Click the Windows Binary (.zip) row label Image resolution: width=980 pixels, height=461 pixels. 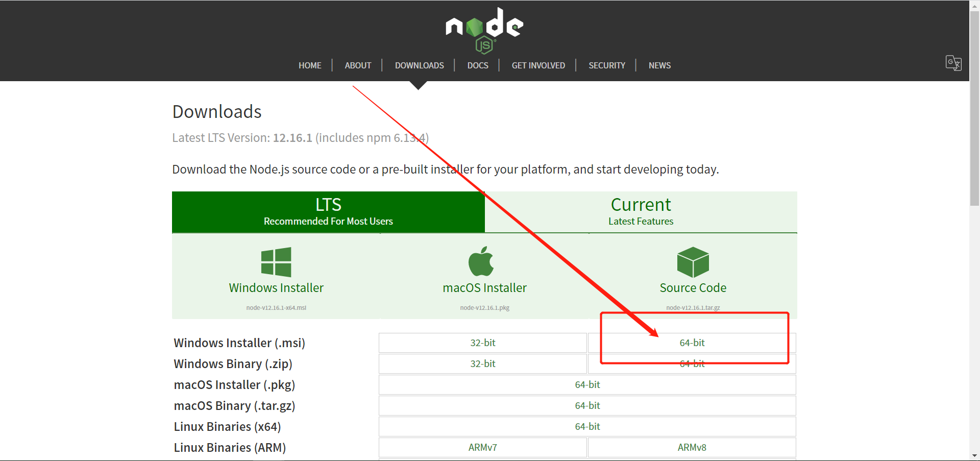coord(233,364)
